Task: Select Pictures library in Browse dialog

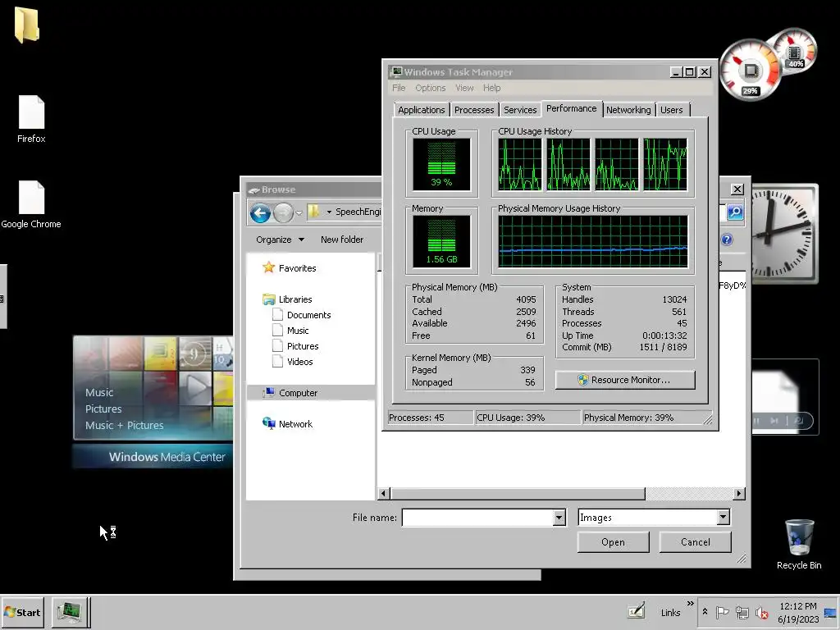Action: click(295, 346)
